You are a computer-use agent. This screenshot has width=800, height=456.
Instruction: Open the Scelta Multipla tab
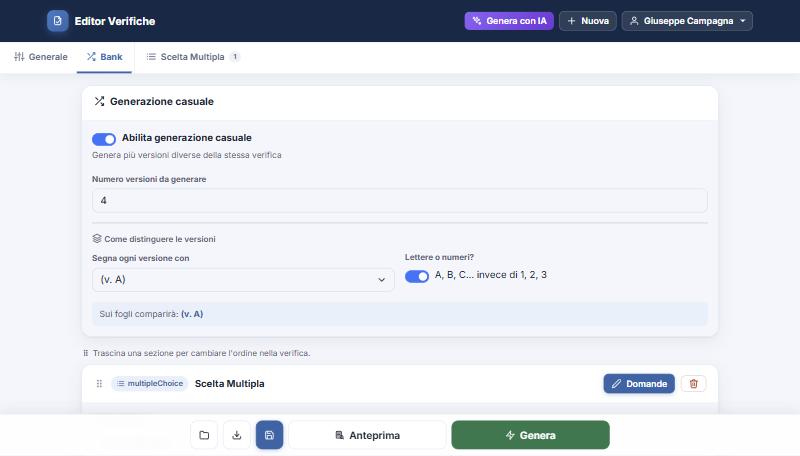(x=192, y=57)
